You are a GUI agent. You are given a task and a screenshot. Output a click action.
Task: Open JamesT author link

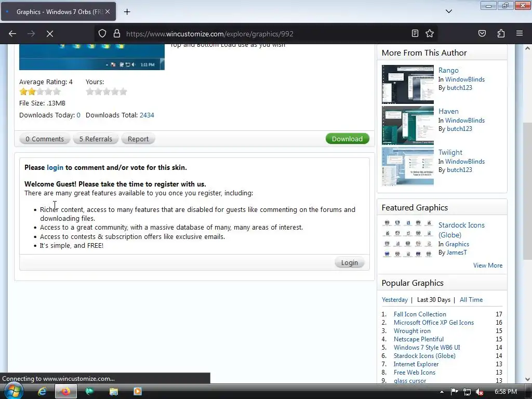click(457, 252)
